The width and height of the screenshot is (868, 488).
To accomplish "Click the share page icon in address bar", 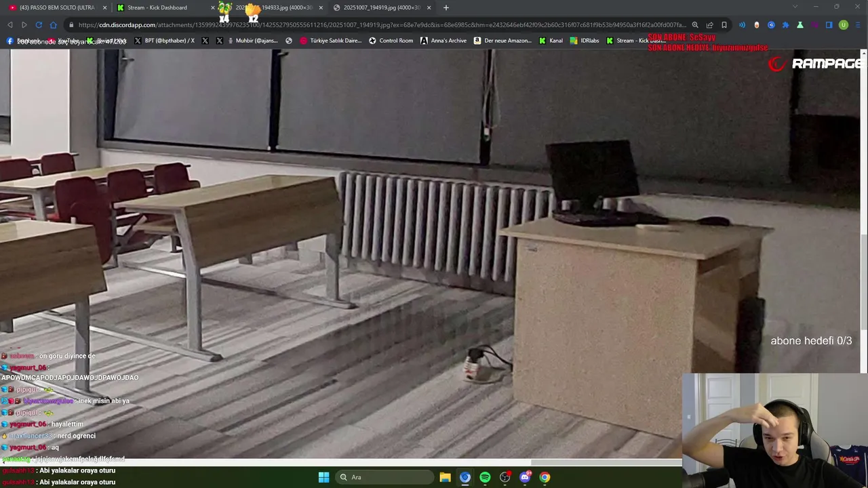I will pyautogui.click(x=709, y=25).
